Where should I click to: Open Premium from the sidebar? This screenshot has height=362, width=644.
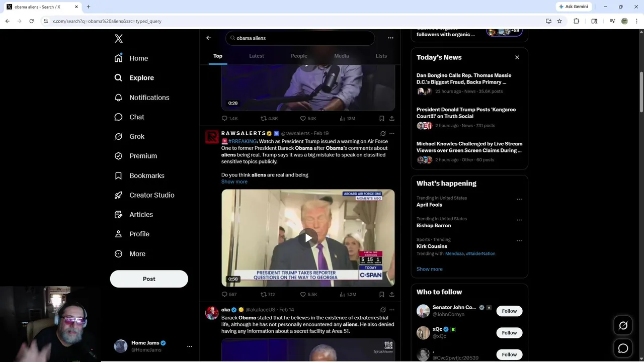(136, 156)
